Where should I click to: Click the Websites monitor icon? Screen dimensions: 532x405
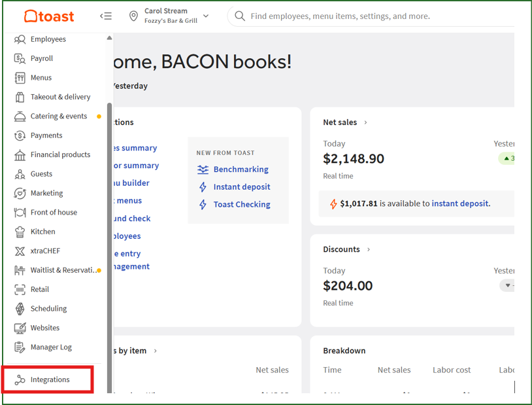tap(20, 328)
